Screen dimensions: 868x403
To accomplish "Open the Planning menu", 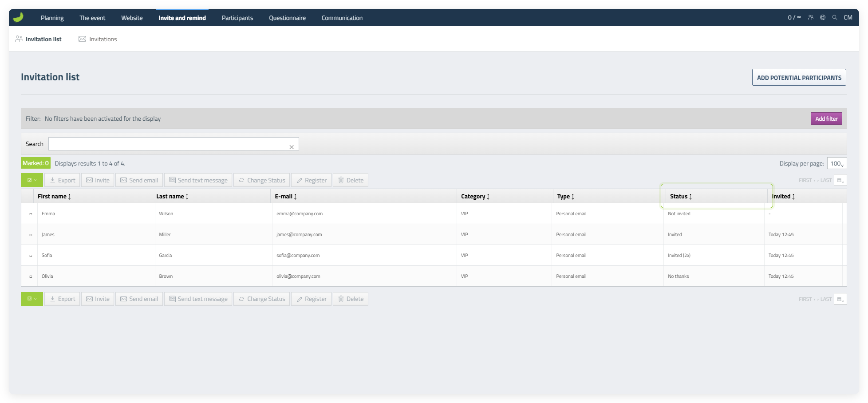I will pos(52,18).
